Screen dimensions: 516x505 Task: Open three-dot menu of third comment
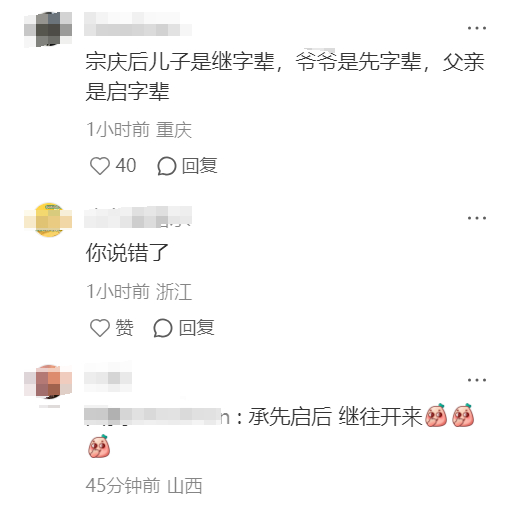477,380
